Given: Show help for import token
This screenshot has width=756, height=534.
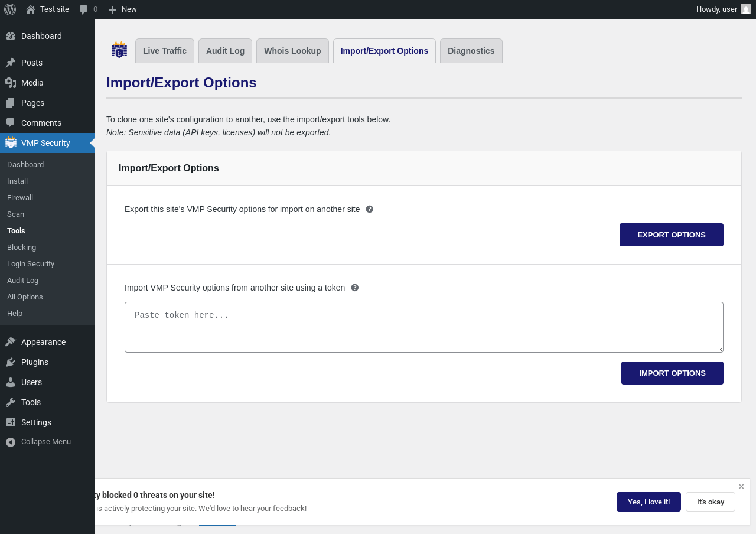Looking at the screenshot, I should [355, 288].
